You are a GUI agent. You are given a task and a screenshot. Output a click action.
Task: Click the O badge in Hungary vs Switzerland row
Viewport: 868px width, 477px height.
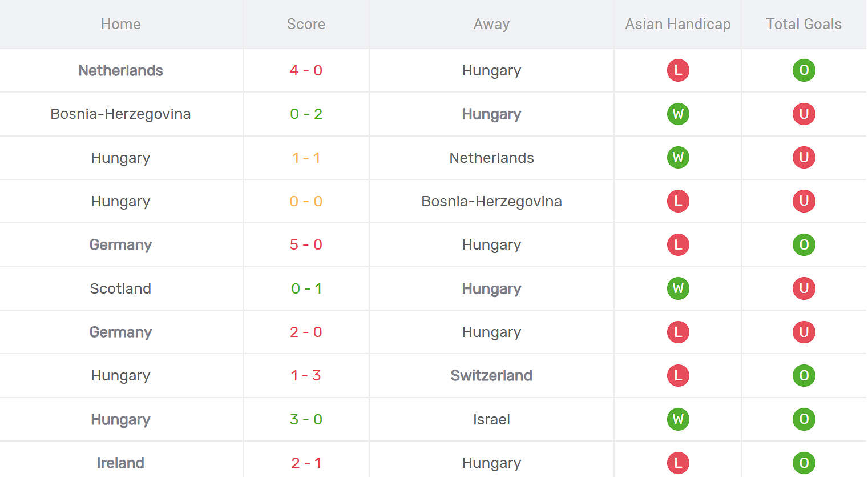coord(804,375)
